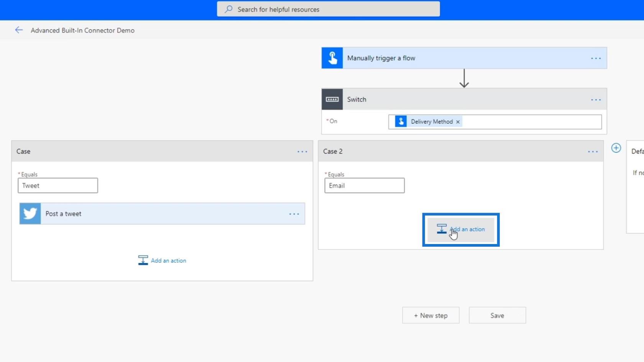Viewport: 644px width, 362px height.
Task: Click the search magnifier icon
Action: (228, 9)
